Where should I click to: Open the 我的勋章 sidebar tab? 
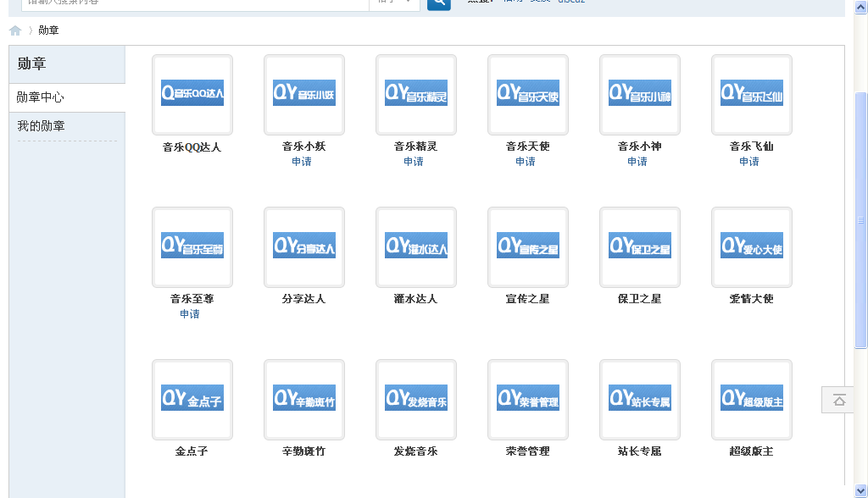[x=67, y=127]
